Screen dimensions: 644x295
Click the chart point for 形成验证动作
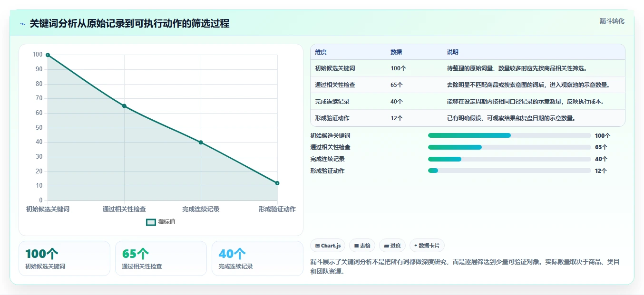(277, 183)
